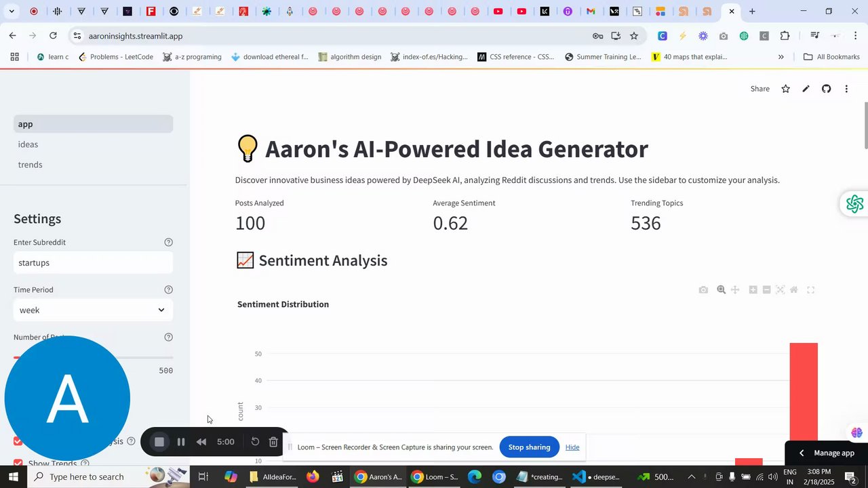
Task: Select the chart Pan tool
Action: (x=734, y=290)
